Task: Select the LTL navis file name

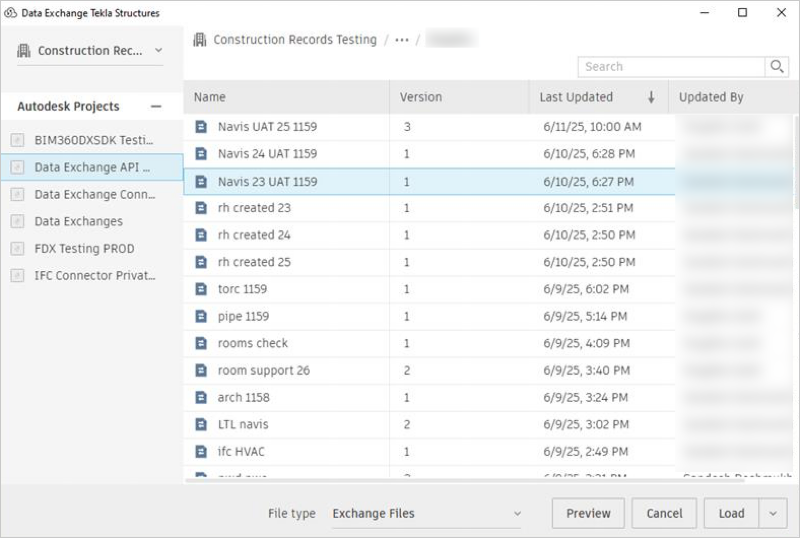Action: coord(243,424)
